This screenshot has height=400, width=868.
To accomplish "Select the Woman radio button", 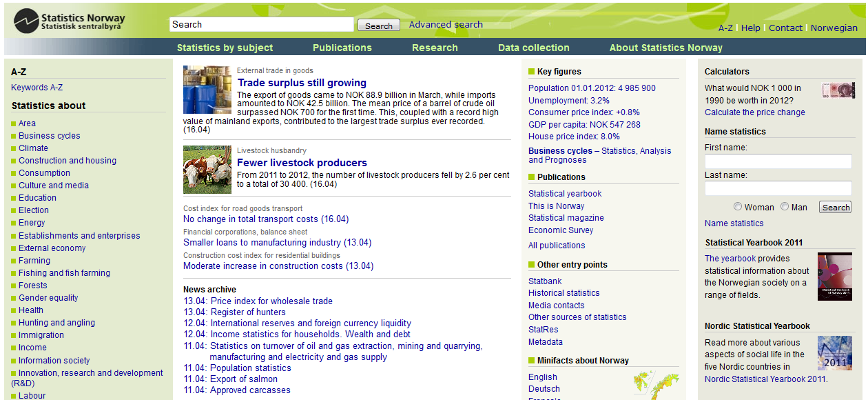I will pos(738,207).
